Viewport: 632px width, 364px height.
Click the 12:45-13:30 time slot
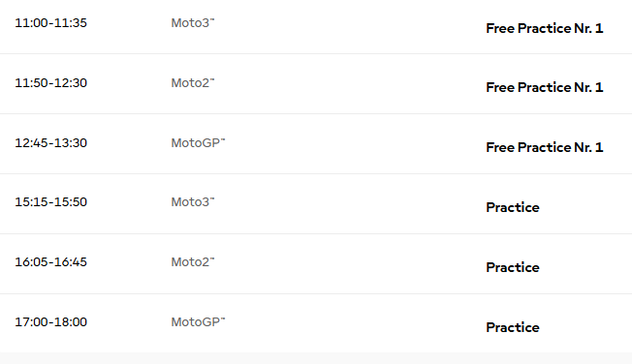50,143
